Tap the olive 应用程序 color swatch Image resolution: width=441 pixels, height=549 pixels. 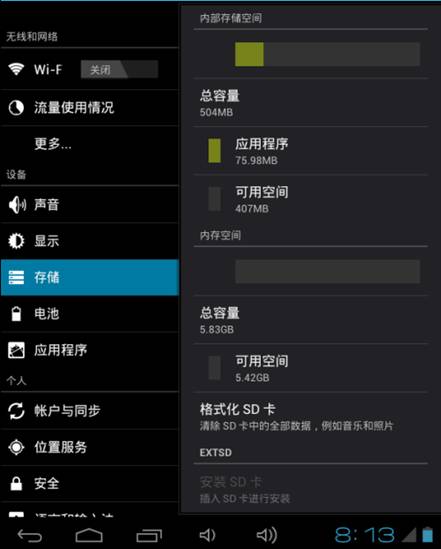click(215, 151)
